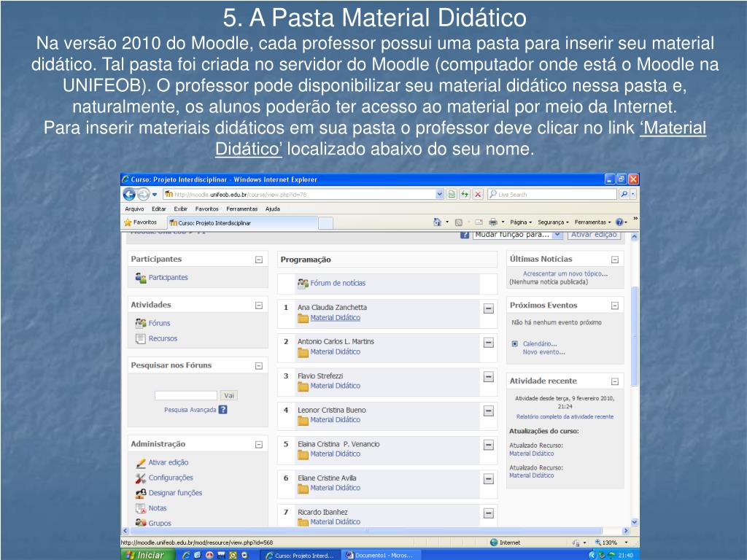Image resolution: width=747 pixels, height=560 pixels.
Task: Click folder icon under Ana Claudia Zanchetta
Action: 303,318
